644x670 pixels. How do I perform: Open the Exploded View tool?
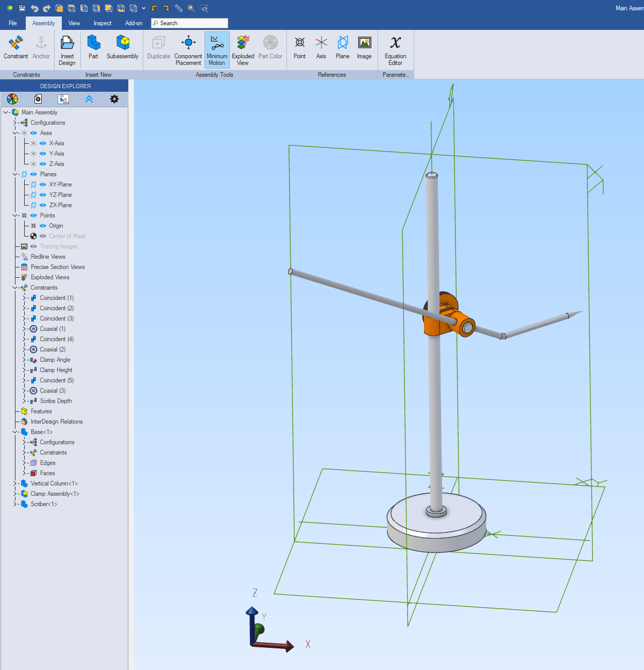242,49
